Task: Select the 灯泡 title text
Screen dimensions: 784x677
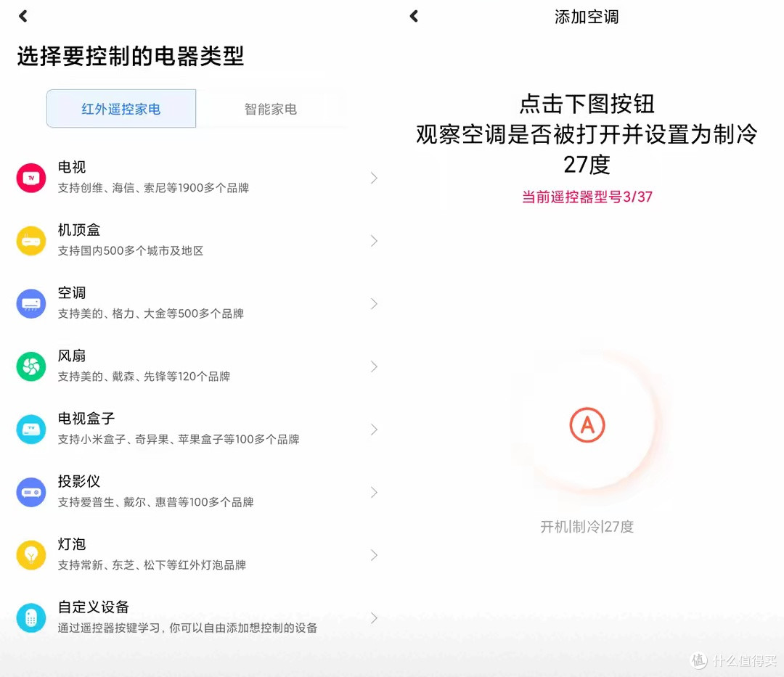Action: pos(71,544)
